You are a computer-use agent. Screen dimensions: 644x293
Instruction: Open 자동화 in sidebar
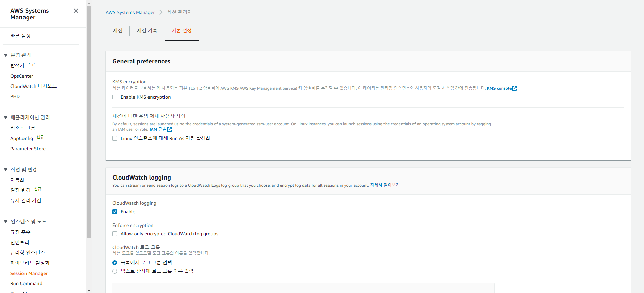point(17,180)
